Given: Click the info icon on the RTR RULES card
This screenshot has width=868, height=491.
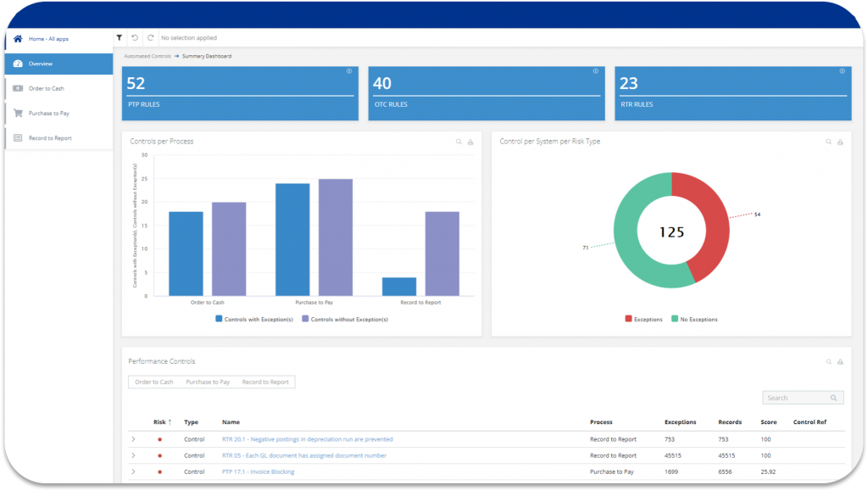Looking at the screenshot, I should point(841,72).
